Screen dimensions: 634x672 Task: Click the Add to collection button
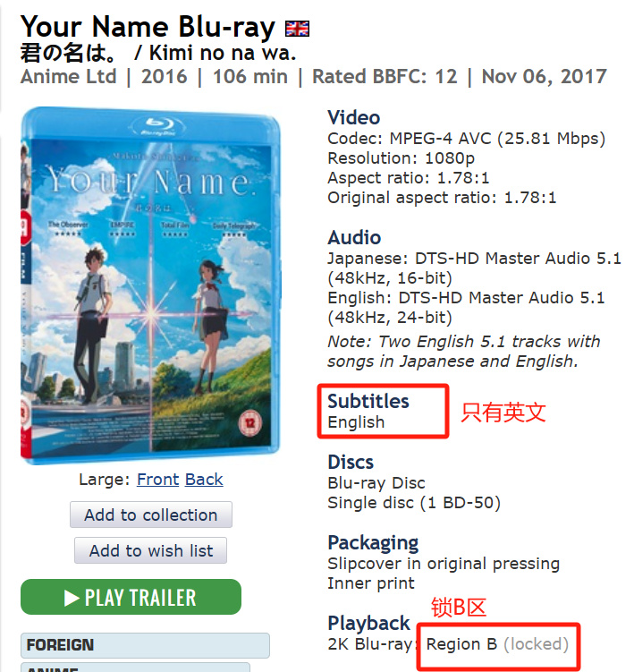151,515
